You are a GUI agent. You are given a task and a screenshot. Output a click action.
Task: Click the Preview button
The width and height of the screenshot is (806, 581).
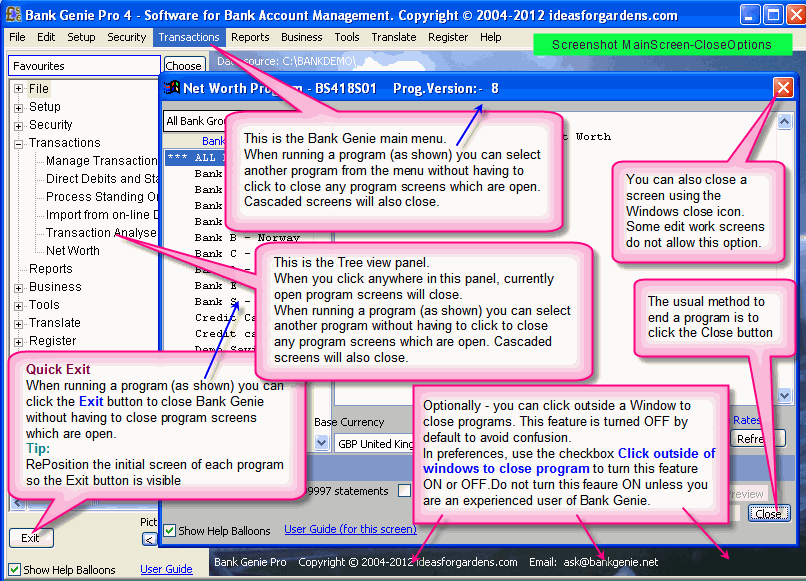[748, 494]
